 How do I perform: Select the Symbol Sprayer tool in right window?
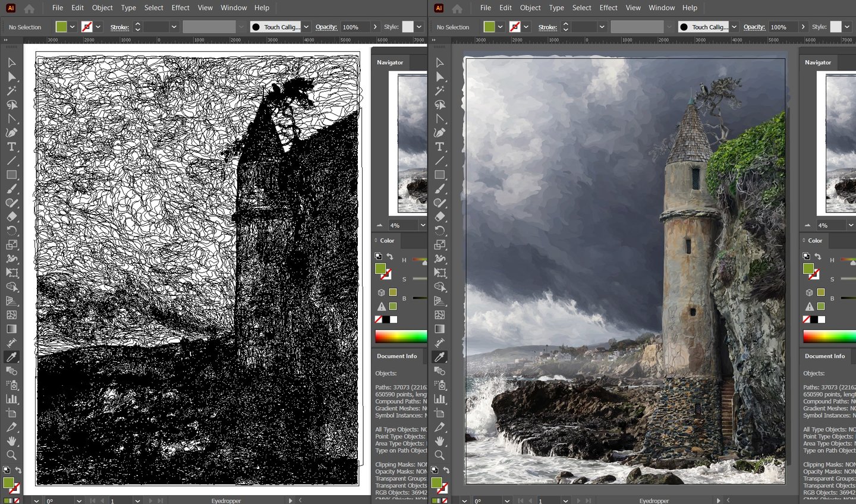click(439, 385)
